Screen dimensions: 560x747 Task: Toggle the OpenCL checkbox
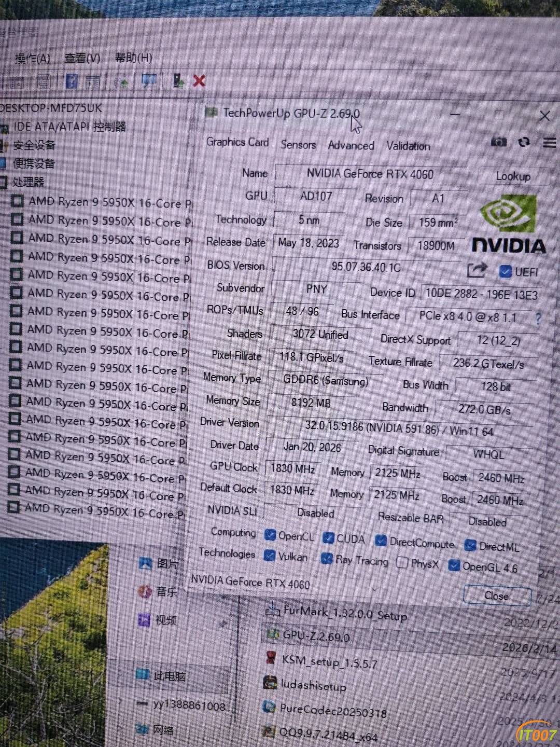[x=270, y=534]
